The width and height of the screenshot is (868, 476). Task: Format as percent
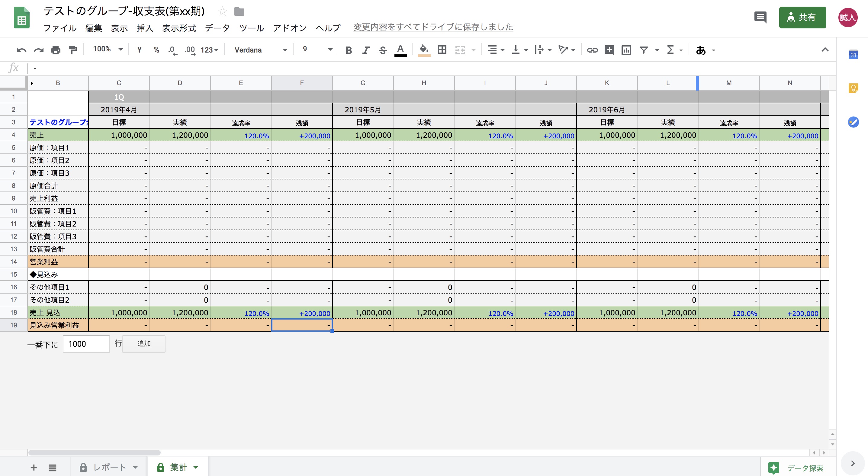point(156,50)
